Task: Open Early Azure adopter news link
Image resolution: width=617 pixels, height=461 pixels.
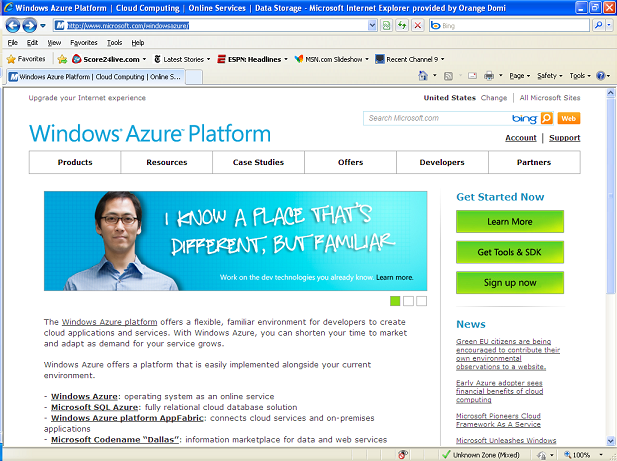Action: coord(500,391)
